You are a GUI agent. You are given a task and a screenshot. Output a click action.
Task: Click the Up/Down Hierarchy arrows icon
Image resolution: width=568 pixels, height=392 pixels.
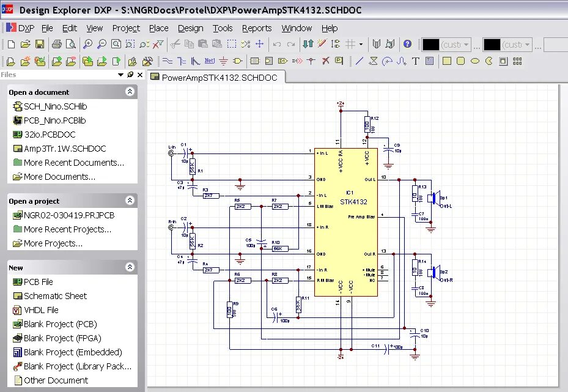pyautogui.click(x=308, y=44)
